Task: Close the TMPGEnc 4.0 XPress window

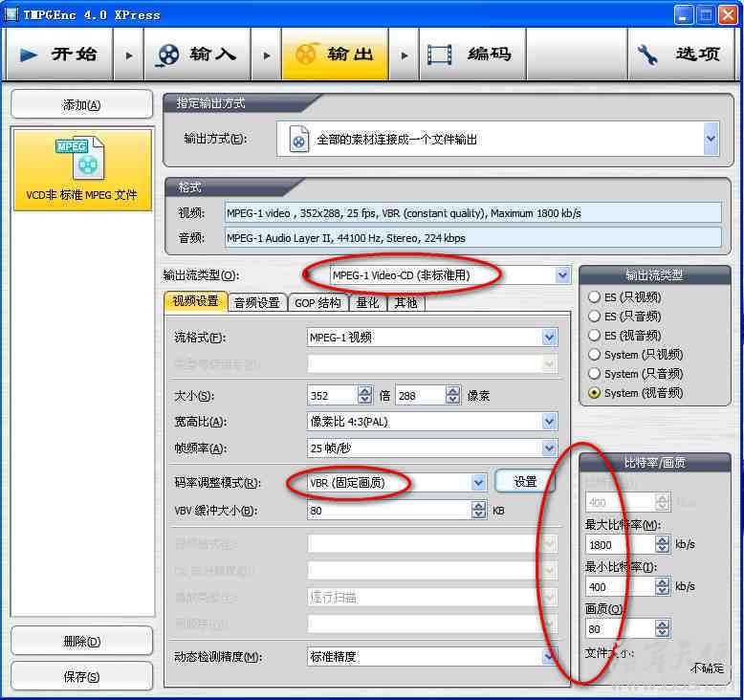Action: click(728, 14)
